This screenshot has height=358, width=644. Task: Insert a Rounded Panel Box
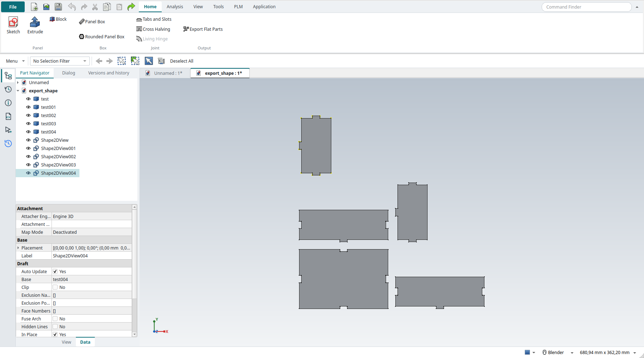(102, 37)
